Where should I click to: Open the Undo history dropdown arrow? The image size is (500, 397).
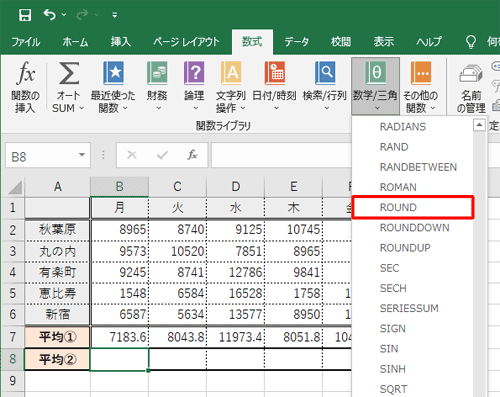coord(64,15)
